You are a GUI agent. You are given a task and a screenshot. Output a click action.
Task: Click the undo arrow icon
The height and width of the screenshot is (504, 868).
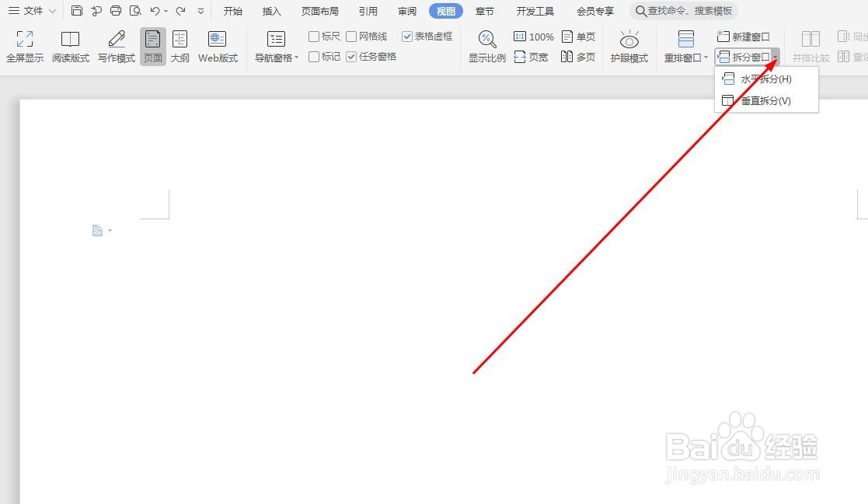pos(155,11)
